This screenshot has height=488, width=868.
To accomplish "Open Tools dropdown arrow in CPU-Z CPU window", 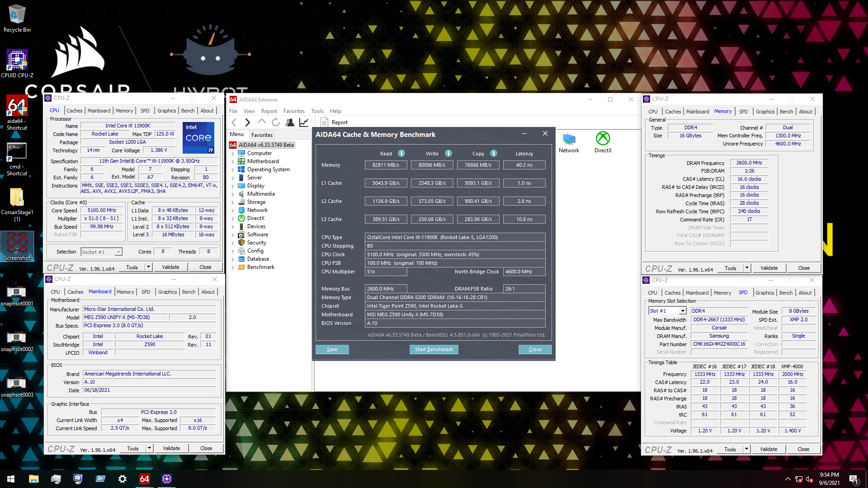I will coord(148,267).
